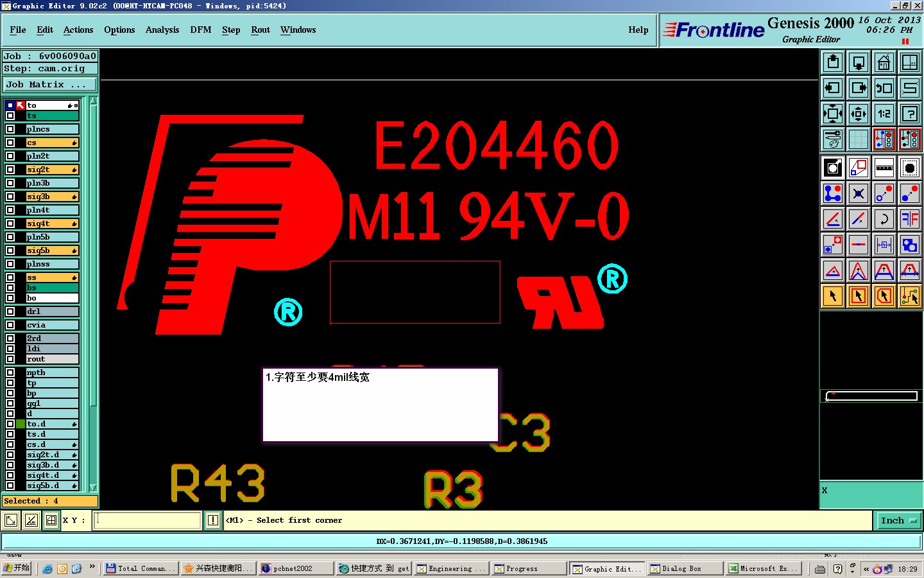Toggle display checkbox for layer plncs
This screenshot has width=924, height=578.
10,129
